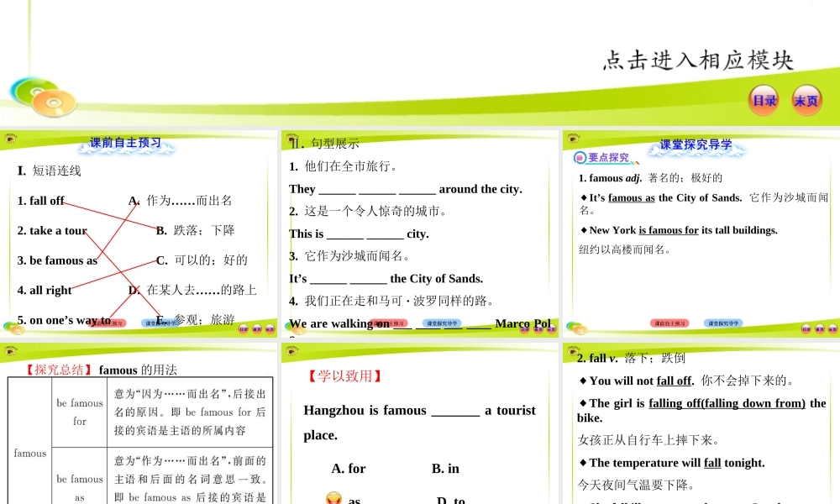Select phrase '3. be famous as'
The width and height of the screenshot is (840, 504).
point(57,261)
